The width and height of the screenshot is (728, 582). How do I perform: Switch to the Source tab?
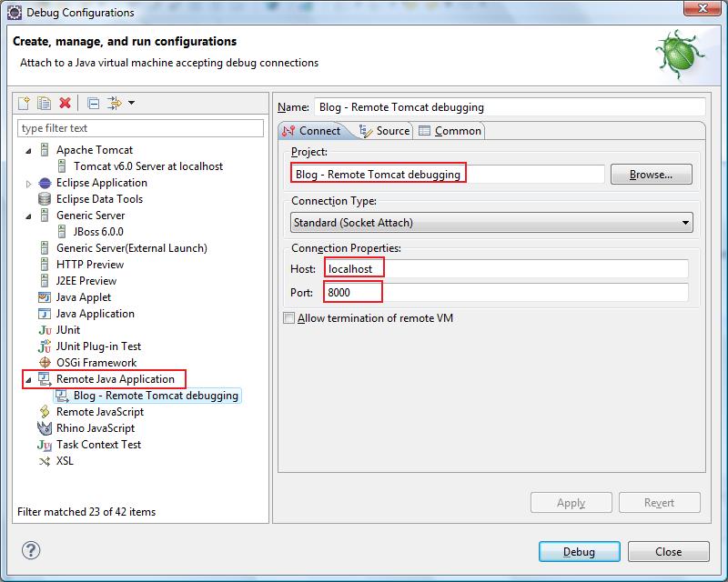(x=385, y=131)
